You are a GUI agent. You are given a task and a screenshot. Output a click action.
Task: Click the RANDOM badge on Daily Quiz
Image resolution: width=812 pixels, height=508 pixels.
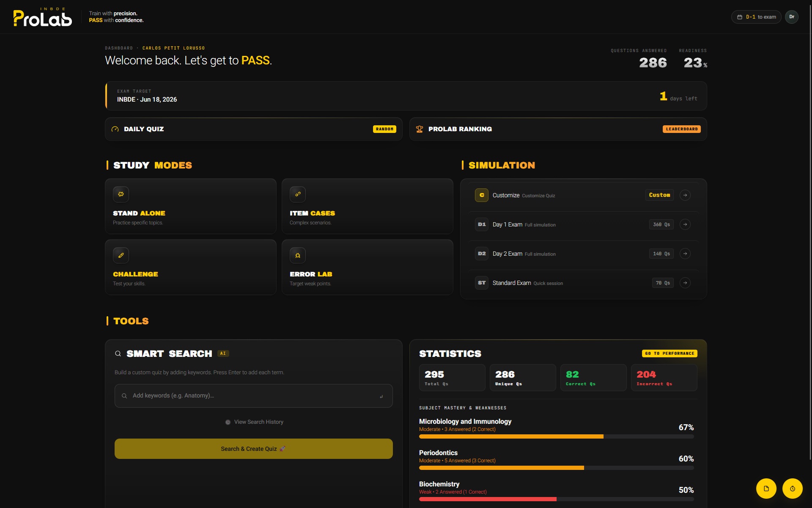tap(384, 129)
